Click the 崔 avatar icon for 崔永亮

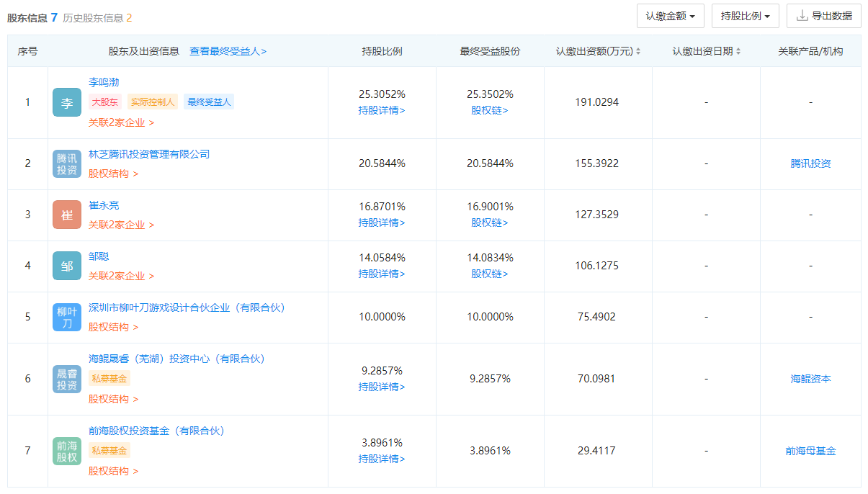(67, 215)
